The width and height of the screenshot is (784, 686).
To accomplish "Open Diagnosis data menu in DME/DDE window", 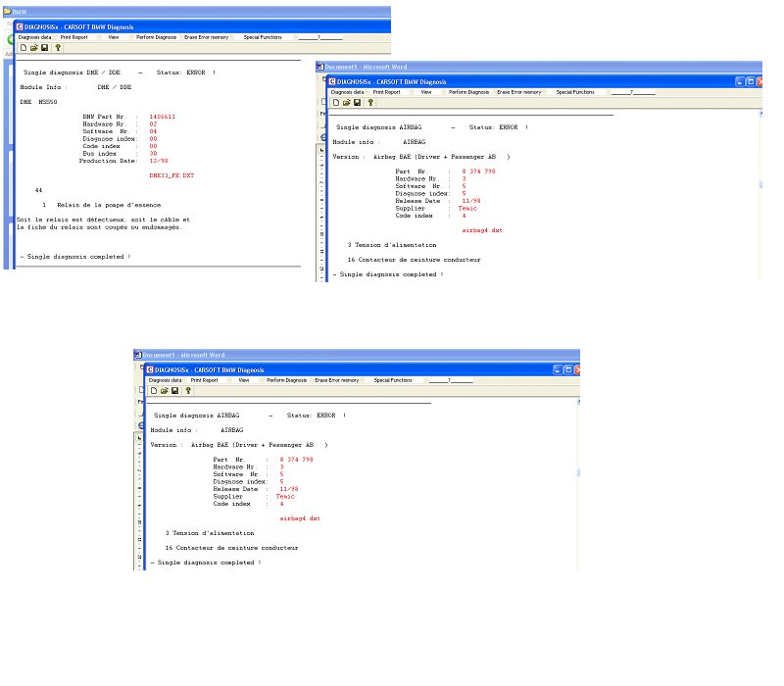I will (35, 37).
